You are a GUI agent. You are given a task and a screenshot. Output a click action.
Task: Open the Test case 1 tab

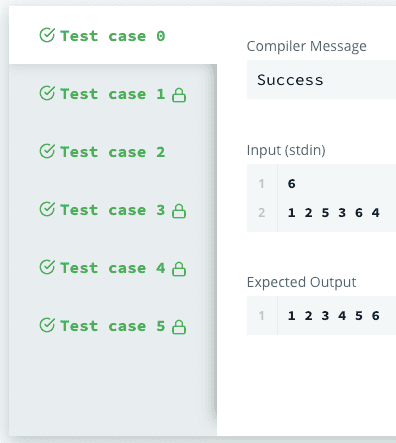[113, 94]
